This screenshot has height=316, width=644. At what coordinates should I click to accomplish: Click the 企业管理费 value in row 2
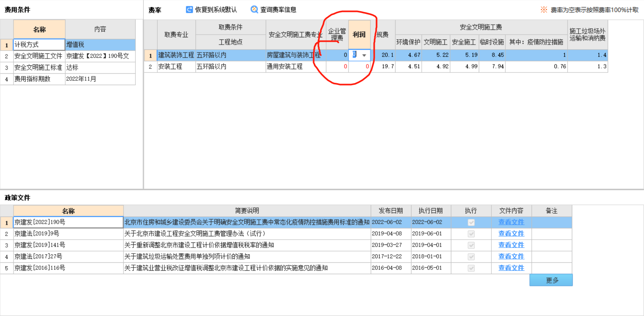click(337, 66)
